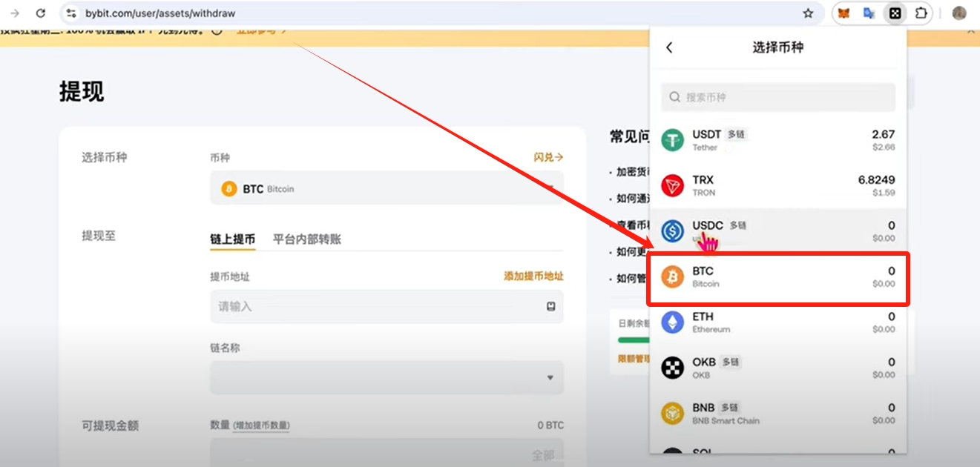This screenshot has width=980, height=467.
Task: Go forward in browser history
Action: [x=14, y=13]
